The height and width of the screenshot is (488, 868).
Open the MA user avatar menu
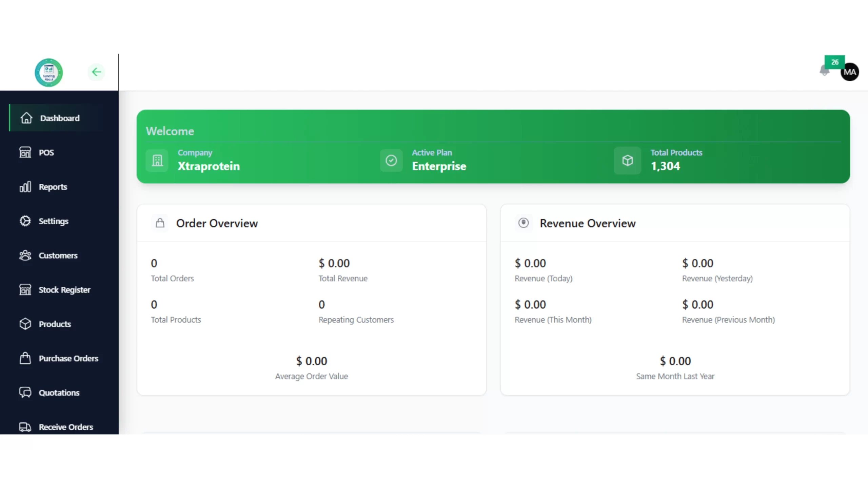click(850, 72)
